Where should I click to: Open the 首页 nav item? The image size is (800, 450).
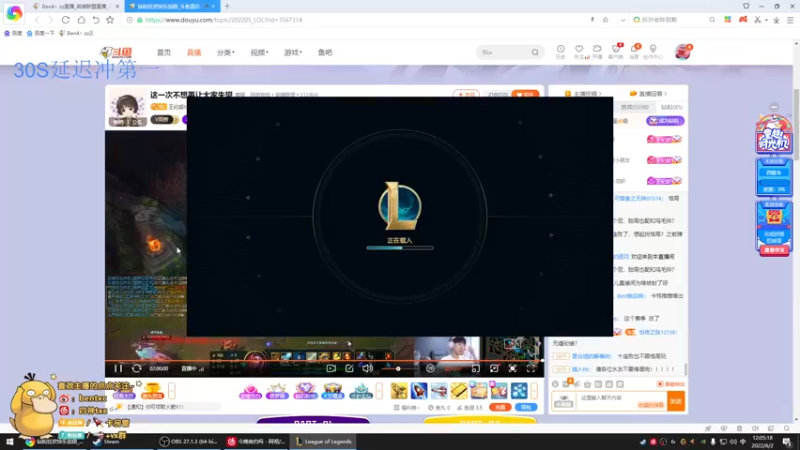pyautogui.click(x=164, y=53)
